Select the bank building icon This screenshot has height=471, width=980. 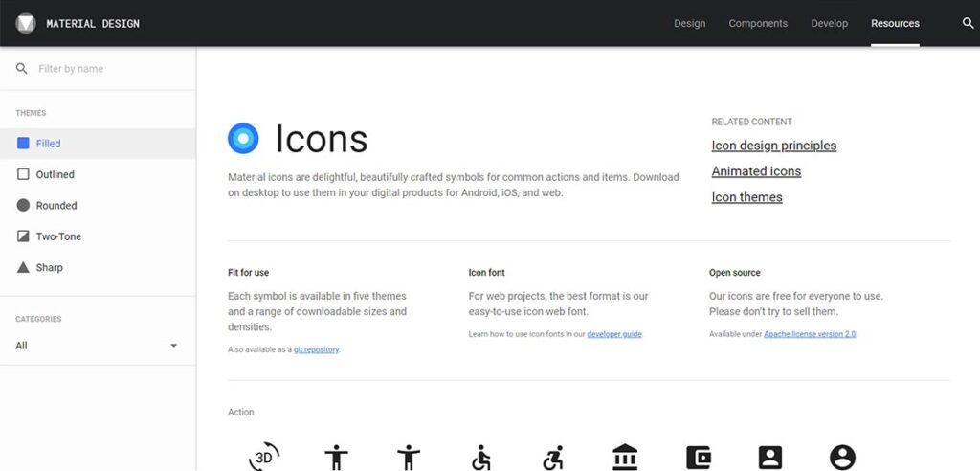625,457
